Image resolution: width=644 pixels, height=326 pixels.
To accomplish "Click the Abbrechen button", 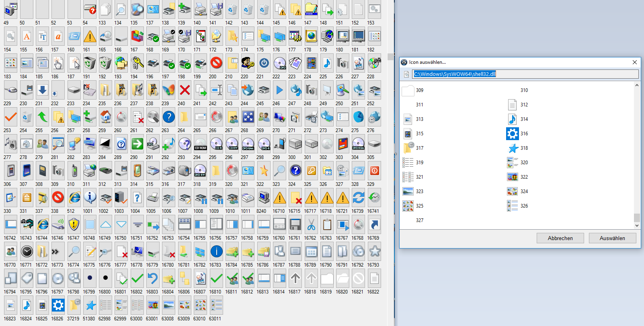I will tap(560, 238).
